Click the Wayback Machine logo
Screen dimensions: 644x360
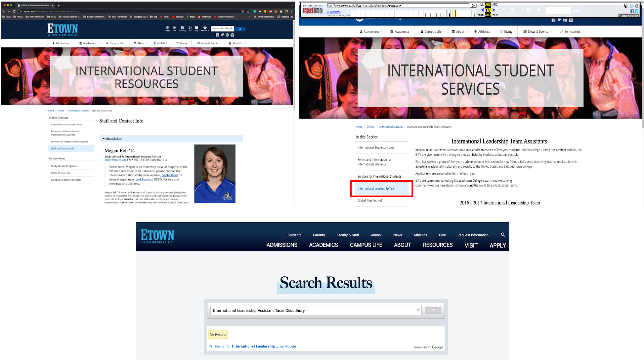(x=313, y=10)
